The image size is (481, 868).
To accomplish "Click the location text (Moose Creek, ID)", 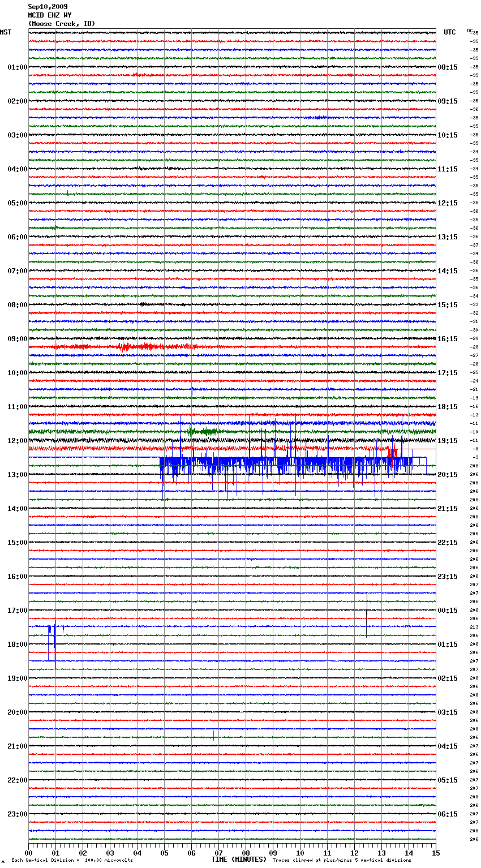I will tap(62, 24).
